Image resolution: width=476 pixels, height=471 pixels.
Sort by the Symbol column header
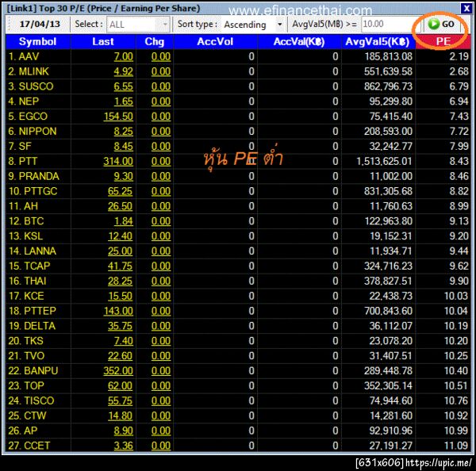point(37,41)
